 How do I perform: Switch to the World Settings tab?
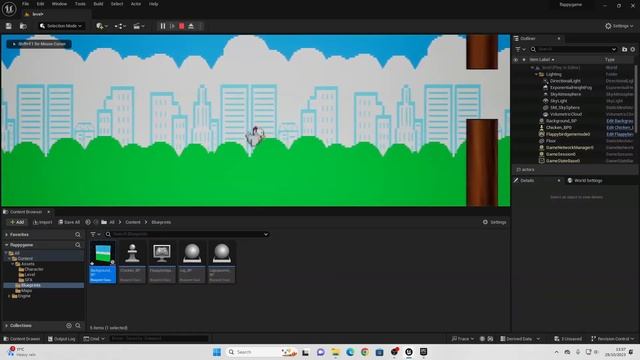coord(584,180)
